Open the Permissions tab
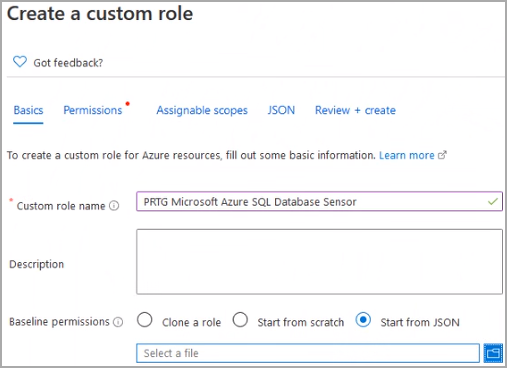507x368 pixels. click(93, 110)
